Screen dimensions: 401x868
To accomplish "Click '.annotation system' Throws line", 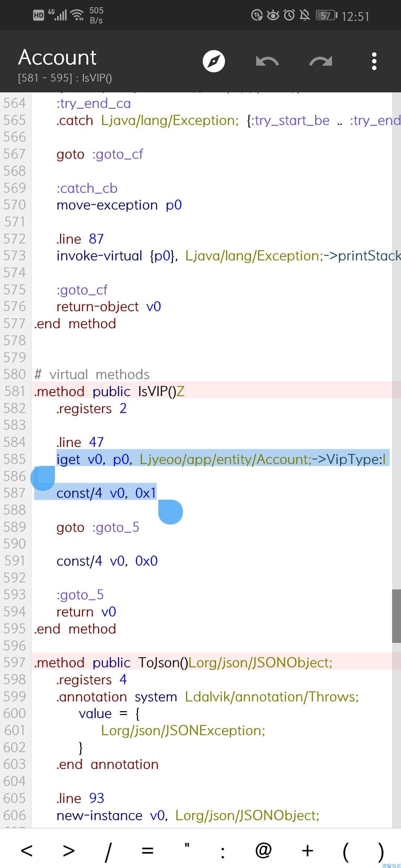I will 208,697.
